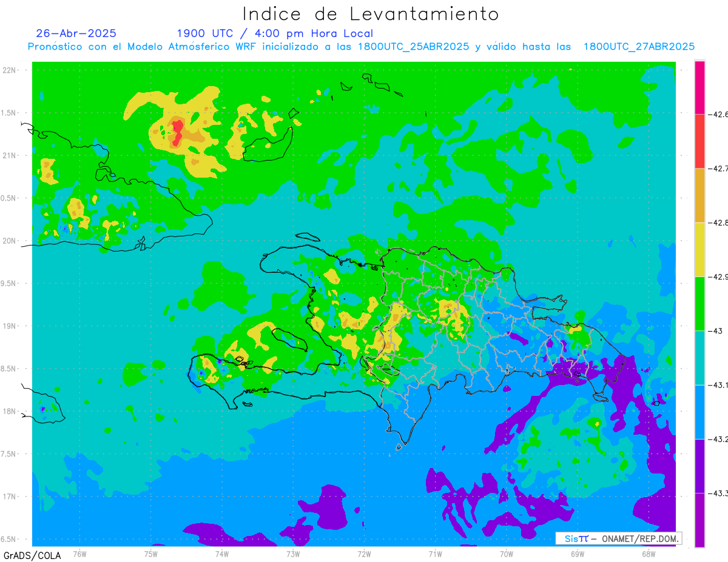Click the legend value "-42.8"
Screen dimensions: 728x562
[718, 222]
